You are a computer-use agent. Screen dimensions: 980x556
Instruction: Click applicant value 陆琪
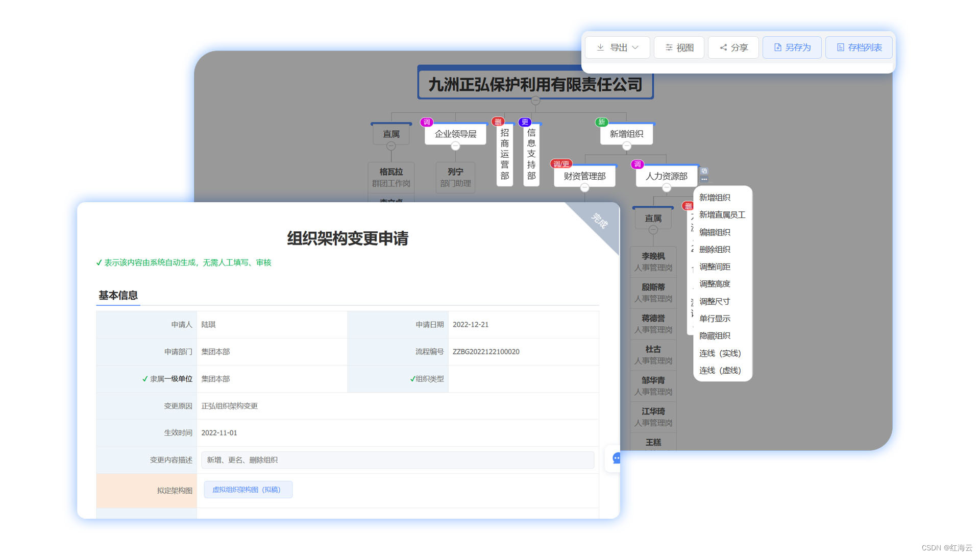tap(208, 325)
